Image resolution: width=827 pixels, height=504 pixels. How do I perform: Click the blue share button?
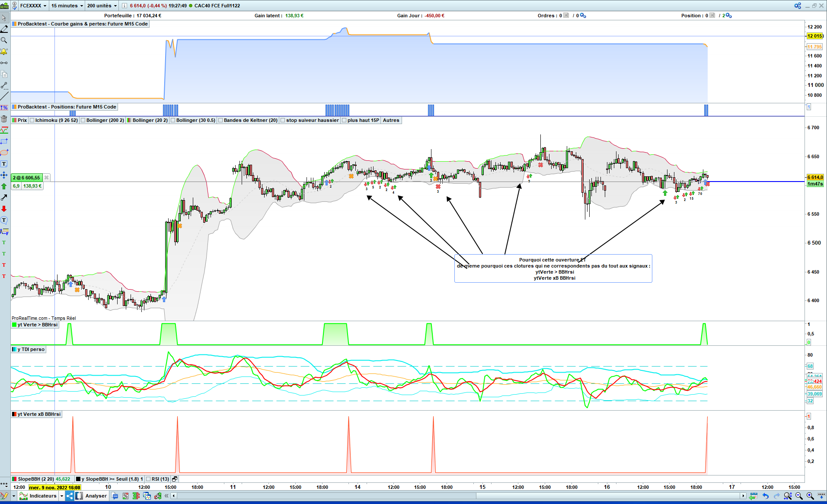69,496
